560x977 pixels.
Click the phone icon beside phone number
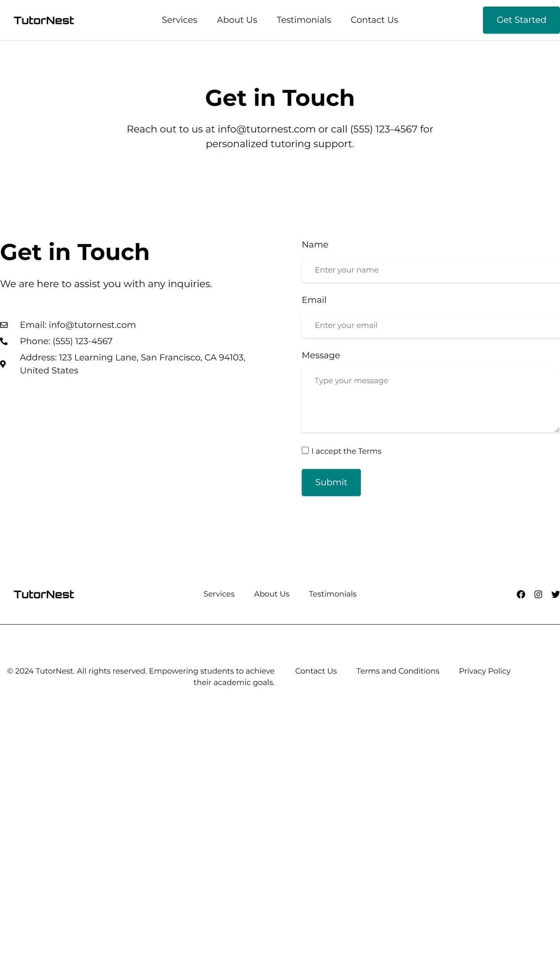pyautogui.click(x=4, y=341)
